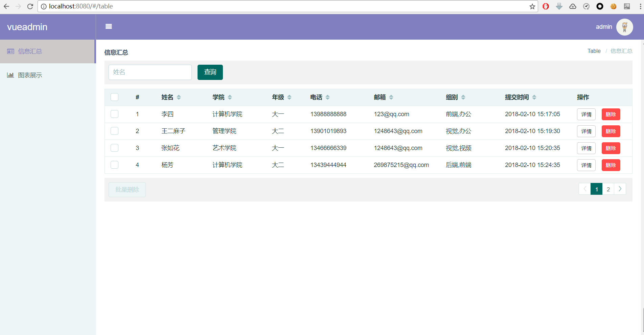Viewport: 644px width, 335px height.
Task: Go to pagination page 2
Action: (608, 189)
